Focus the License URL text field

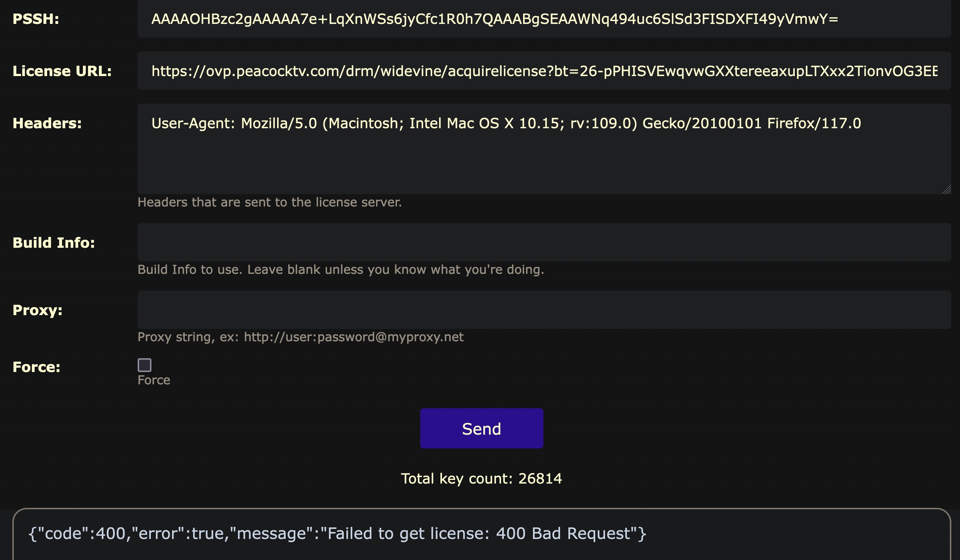point(544,71)
